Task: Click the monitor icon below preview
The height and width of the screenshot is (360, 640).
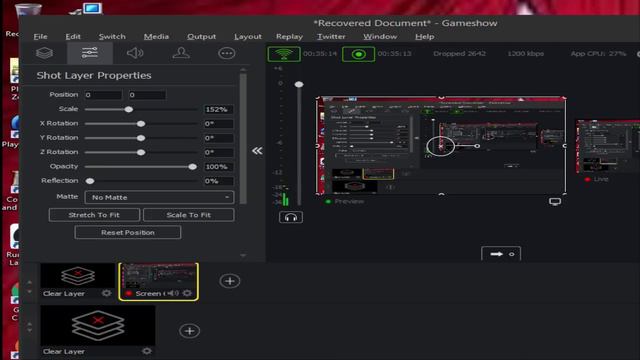Action: tap(555, 201)
